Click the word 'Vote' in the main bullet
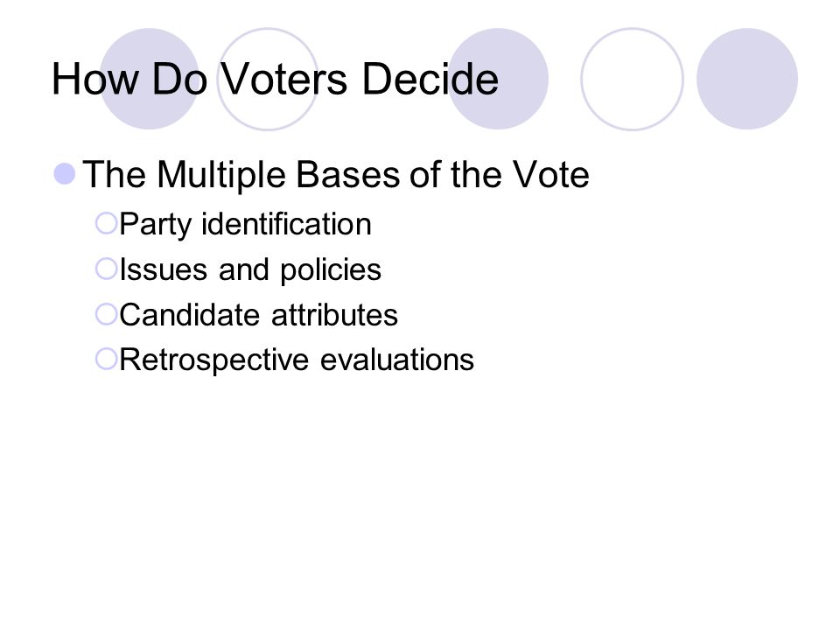This screenshot has width=840, height=630. (x=550, y=174)
